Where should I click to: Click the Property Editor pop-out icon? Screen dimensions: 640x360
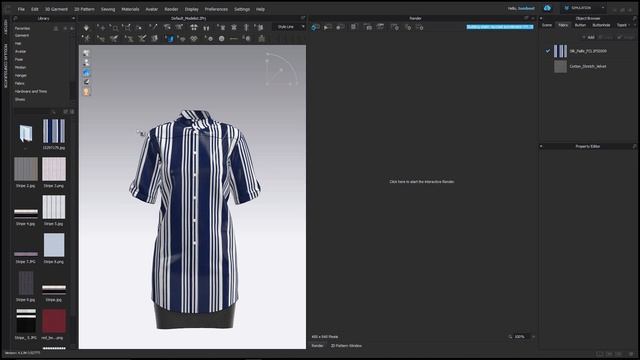click(x=634, y=146)
